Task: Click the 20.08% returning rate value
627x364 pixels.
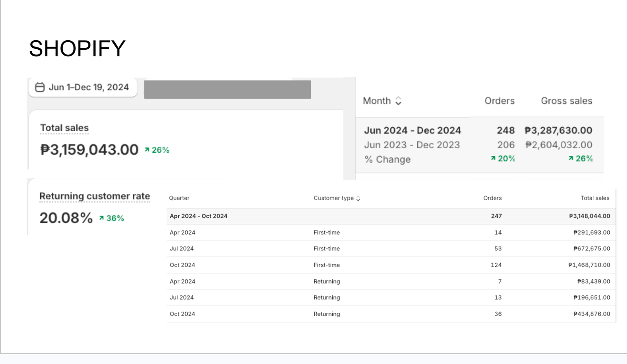Action: point(66,218)
